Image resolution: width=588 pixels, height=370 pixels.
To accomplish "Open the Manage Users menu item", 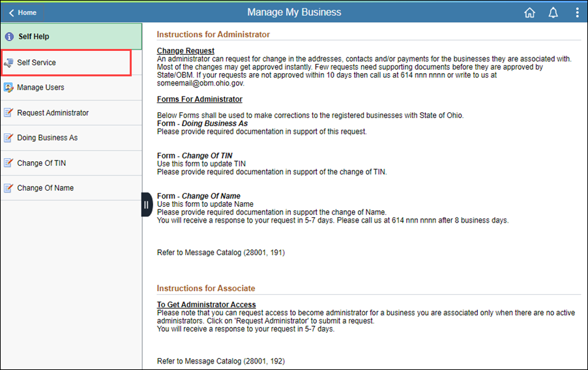I will tap(40, 87).
